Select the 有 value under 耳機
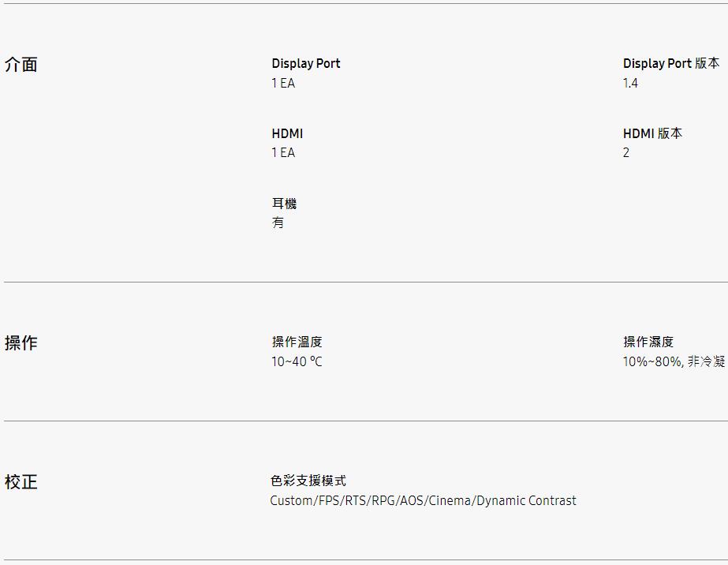 click(x=278, y=223)
